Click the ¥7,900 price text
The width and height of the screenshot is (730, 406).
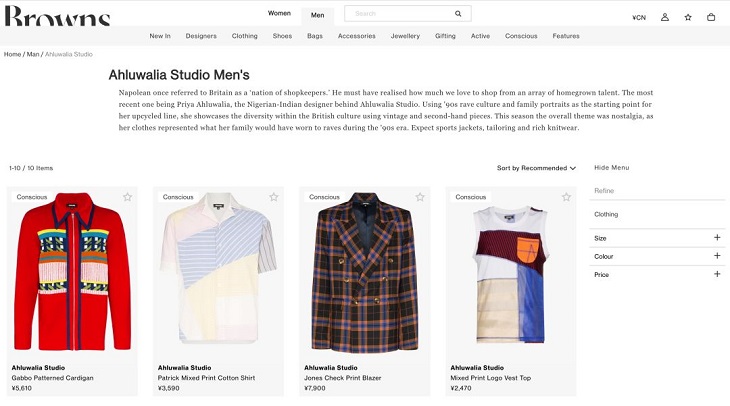coord(315,388)
